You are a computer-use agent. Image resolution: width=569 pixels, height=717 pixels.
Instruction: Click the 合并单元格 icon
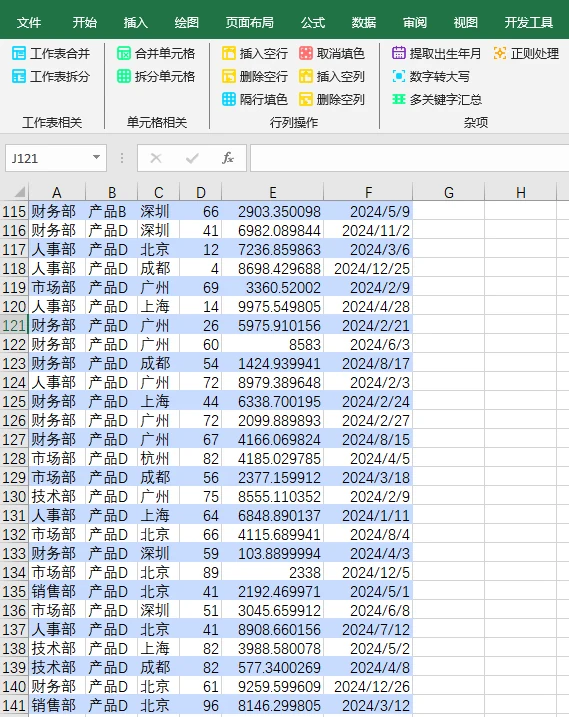click(124, 54)
